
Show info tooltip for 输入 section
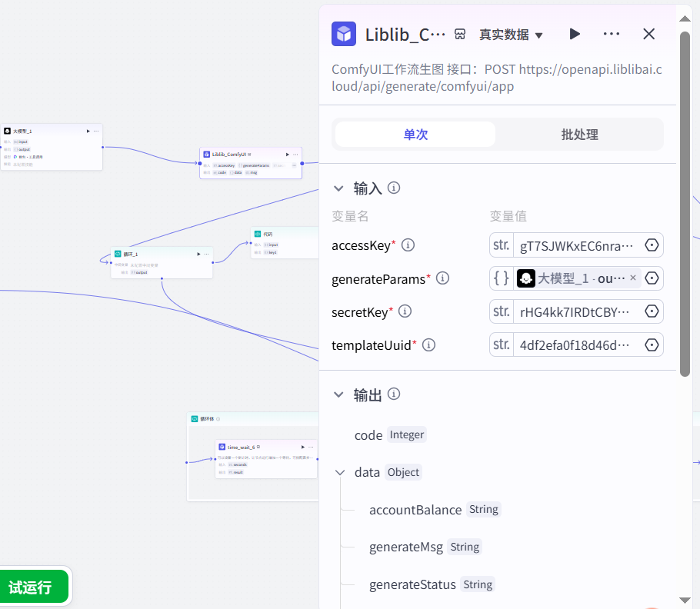tap(393, 188)
